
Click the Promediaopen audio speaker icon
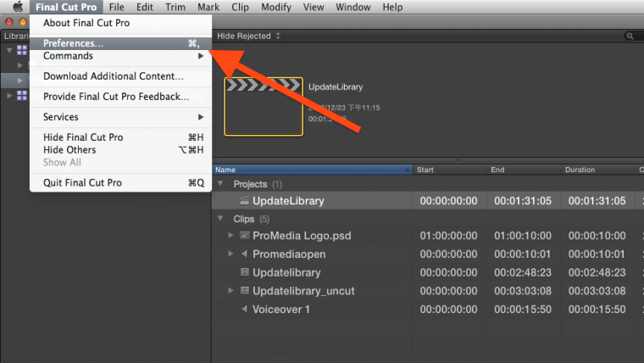click(x=244, y=254)
